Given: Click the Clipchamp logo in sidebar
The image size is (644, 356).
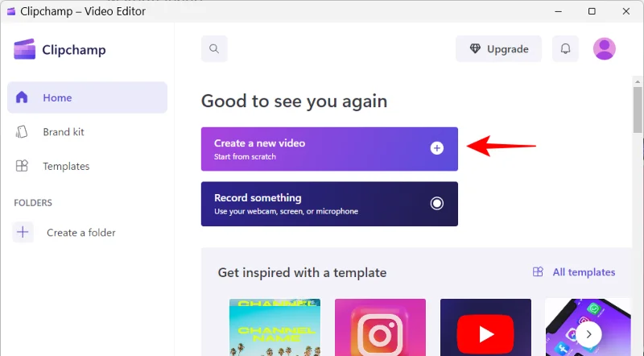Looking at the screenshot, I should pos(60,49).
